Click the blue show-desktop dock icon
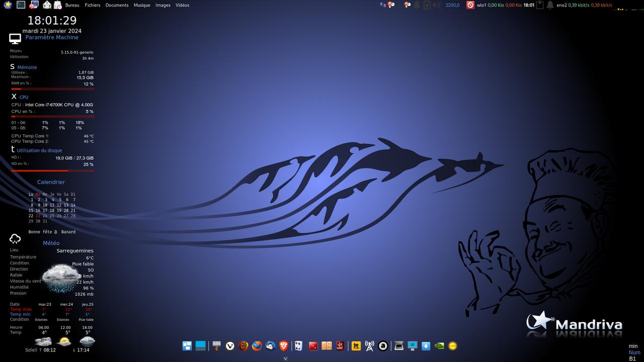The height and width of the screenshot is (362, 644). (201, 346)
